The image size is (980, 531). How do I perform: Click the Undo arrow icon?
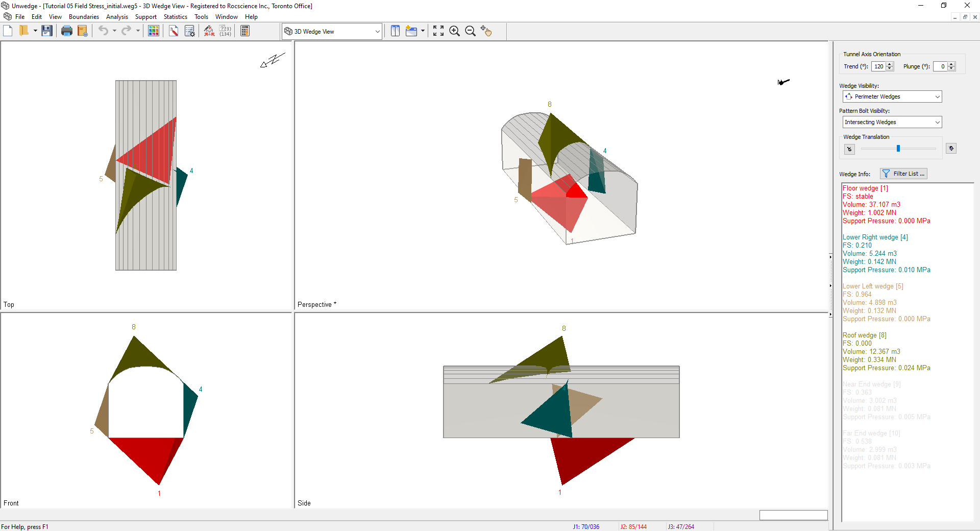point(103,31)
